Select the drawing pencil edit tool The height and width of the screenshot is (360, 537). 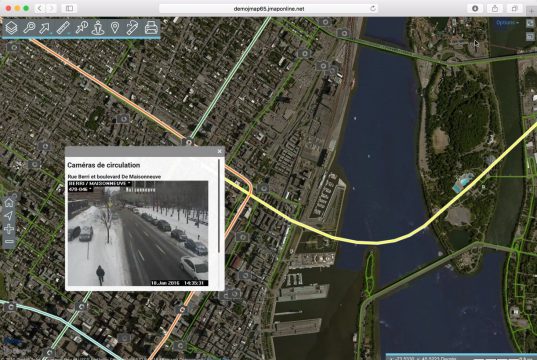click(x=132, y=27)
